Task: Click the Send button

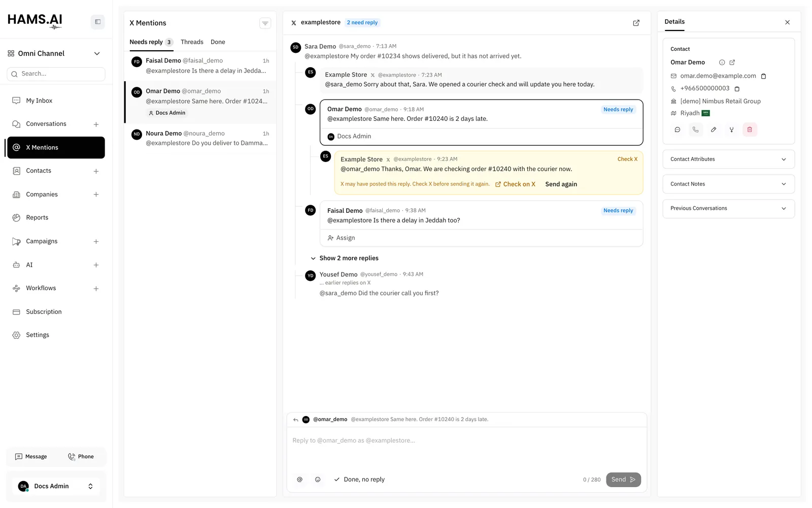Action: 623,480
